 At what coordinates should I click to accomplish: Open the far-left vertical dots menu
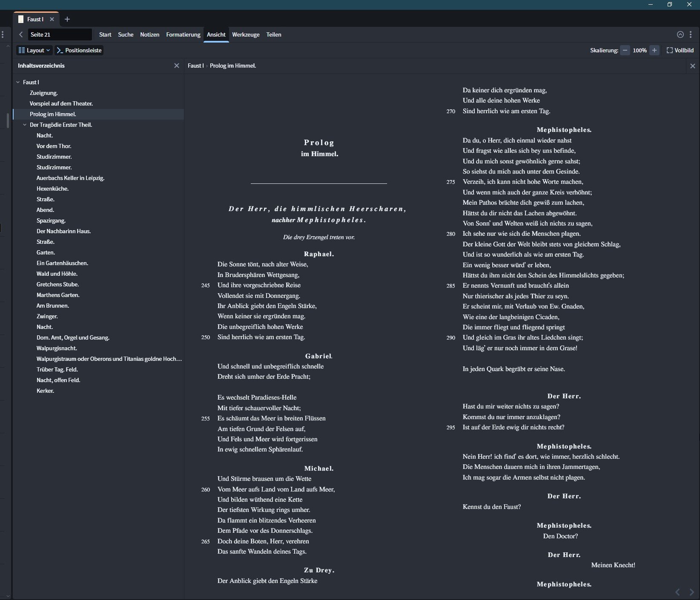[3, 34]
